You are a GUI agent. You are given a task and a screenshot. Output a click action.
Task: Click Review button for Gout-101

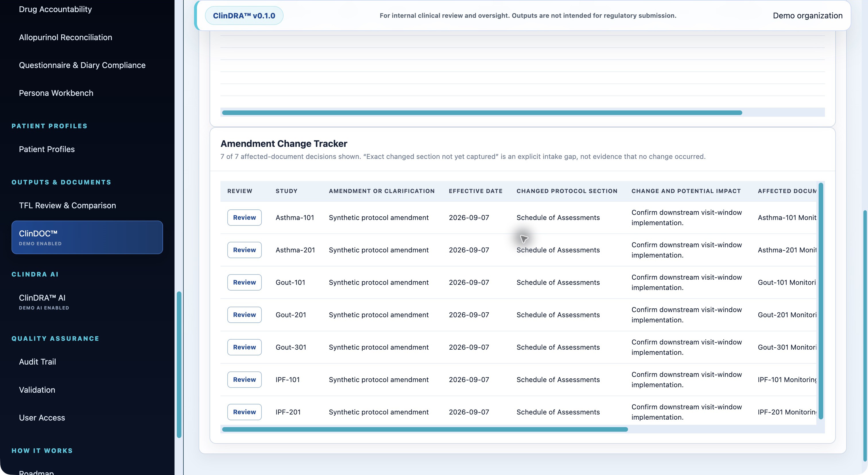pos(244,283)
